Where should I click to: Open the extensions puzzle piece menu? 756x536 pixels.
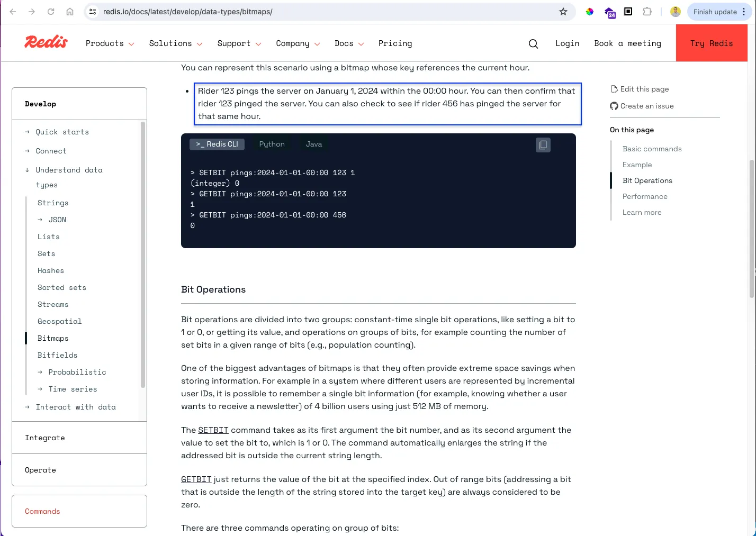click(647, 12)
